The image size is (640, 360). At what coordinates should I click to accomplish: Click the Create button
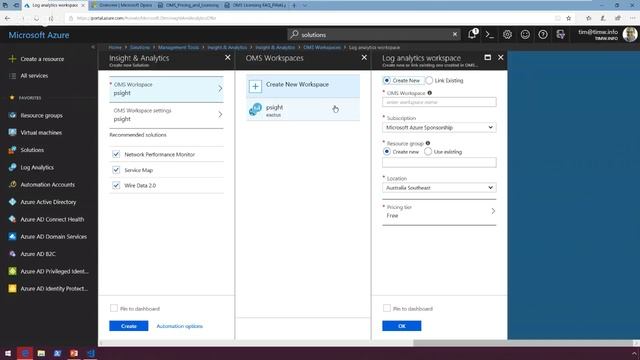[129, 326]
